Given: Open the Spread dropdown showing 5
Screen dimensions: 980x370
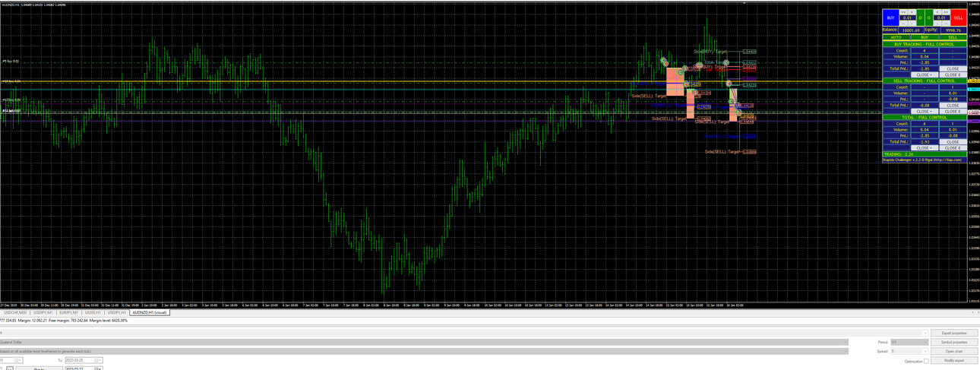Looking at the screenshot, I should pos(909,352).
